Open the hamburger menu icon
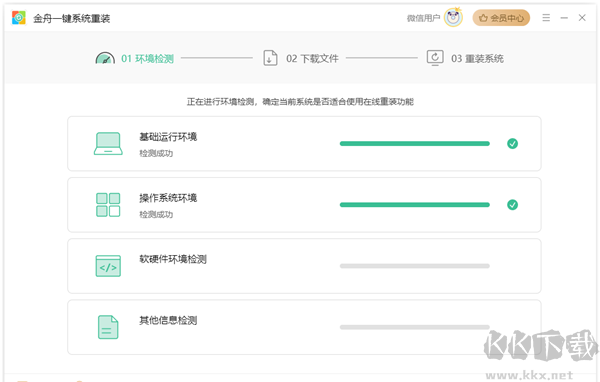Image resolution: width=600 pixels, height=382 pixels. 546,18
